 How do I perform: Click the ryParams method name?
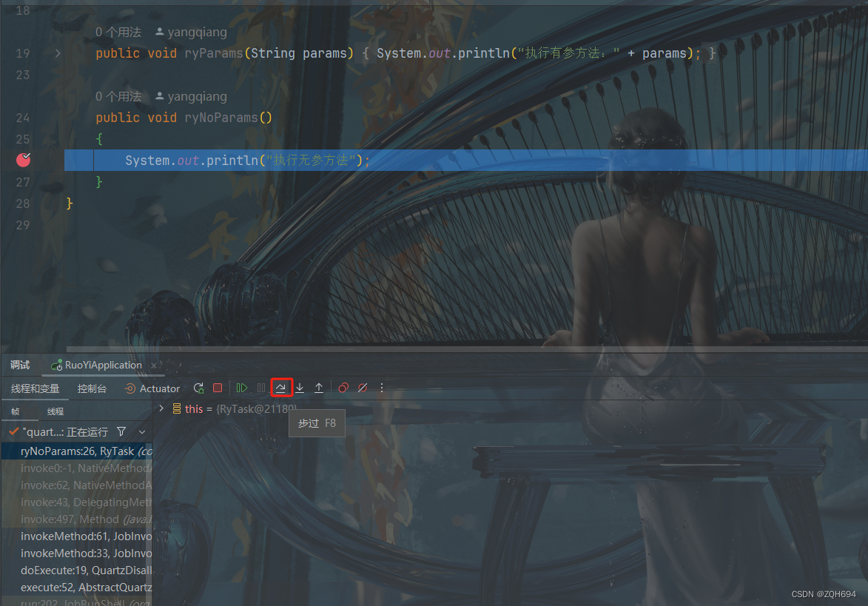pos(214,53)
